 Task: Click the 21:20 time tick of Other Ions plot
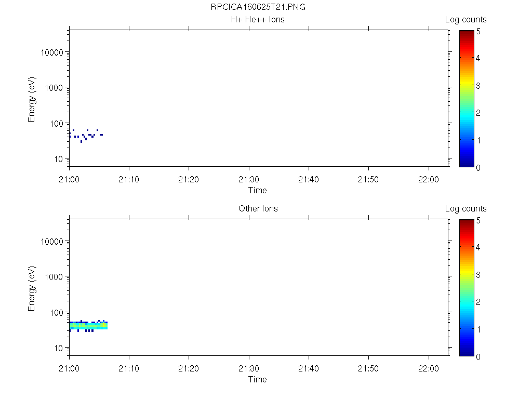[x=189, y=368]
